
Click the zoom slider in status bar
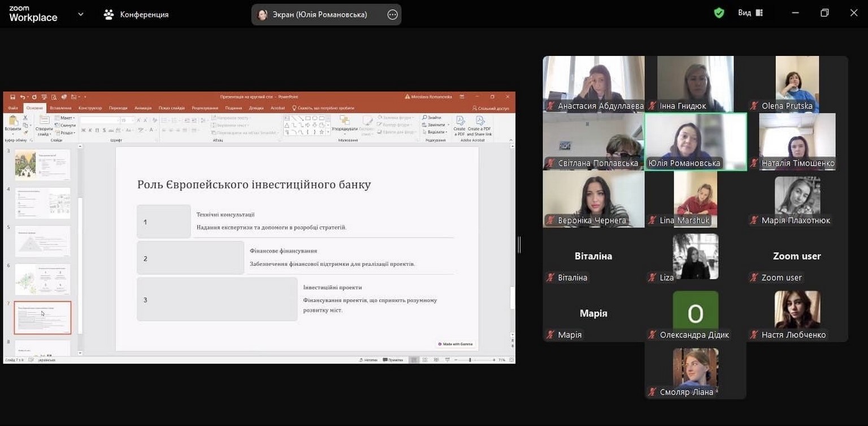(x=470, y=360)
